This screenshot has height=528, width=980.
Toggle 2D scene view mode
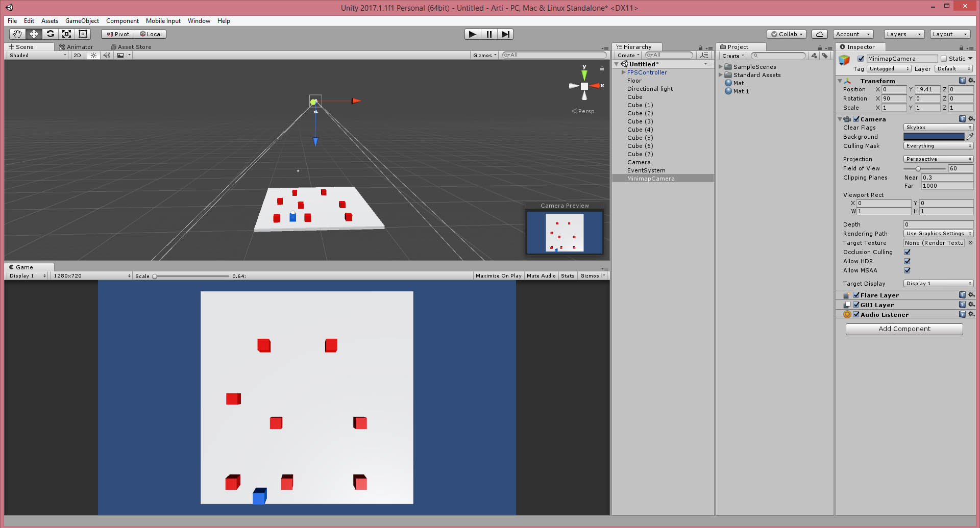pyautogui.click(x=77, y=55)
